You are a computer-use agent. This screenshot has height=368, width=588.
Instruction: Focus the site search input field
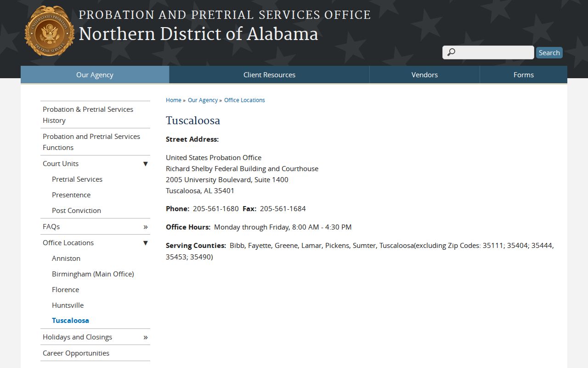(488, 52)
